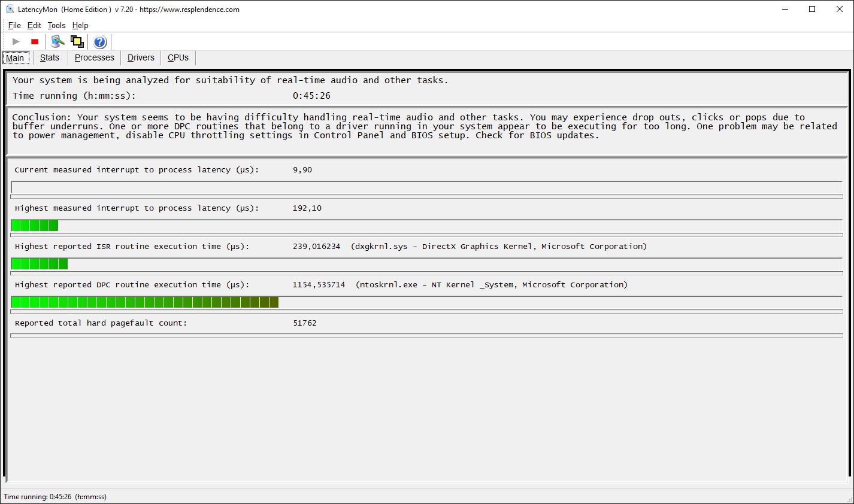Open options via computer-with-pen toolbar icon

tap(57, 41)
